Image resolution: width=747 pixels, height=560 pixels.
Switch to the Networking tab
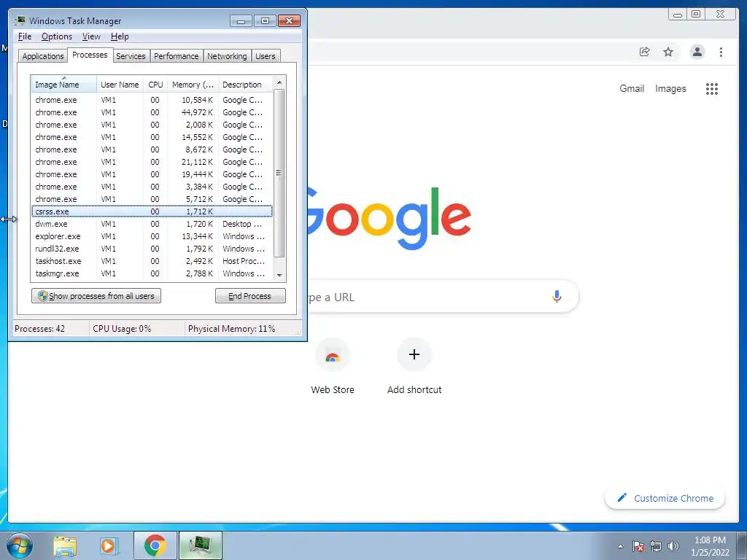point(227,56)
